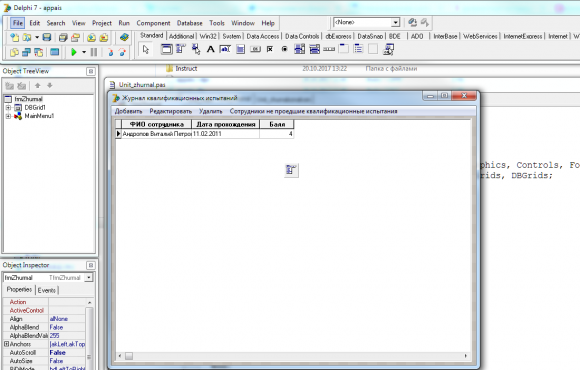580x370 pixels.
Task: Open the frmZhurnal object selector dropdown
Action: click(x=89, y=278)
